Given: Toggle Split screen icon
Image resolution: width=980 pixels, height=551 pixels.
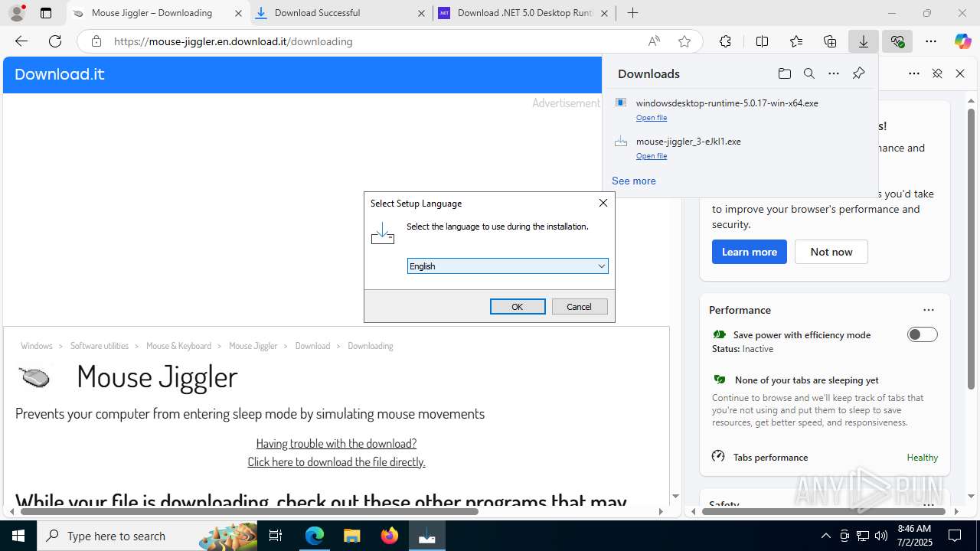Looking at the screenshot, I should tap(762, 41).
